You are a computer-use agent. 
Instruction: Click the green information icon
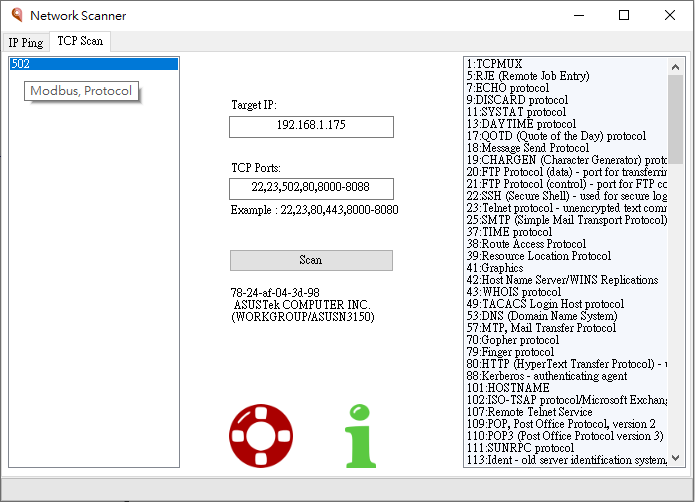point(361,436)
